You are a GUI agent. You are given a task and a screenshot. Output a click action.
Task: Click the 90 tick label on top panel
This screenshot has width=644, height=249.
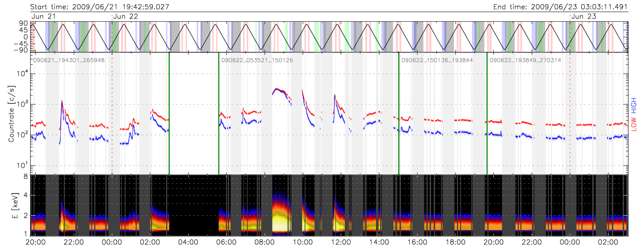[x=23, y=24]
